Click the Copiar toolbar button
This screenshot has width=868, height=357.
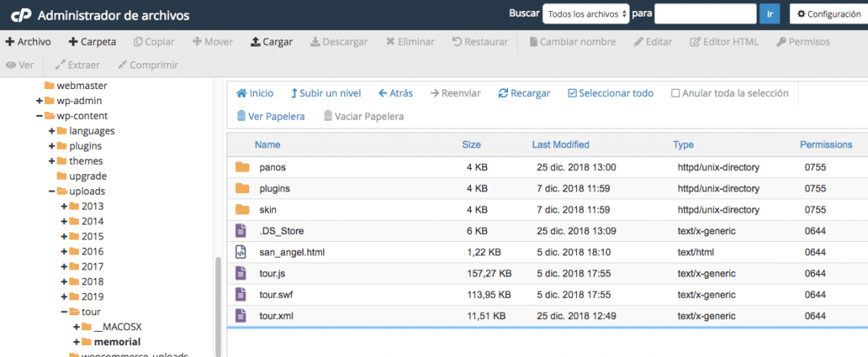154,42
